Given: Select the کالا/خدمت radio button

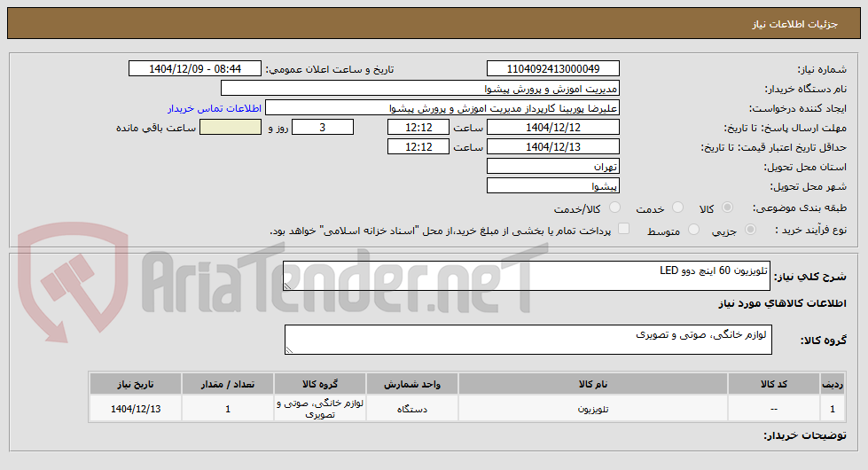Looking at the screenshot, I should point(614,208).
